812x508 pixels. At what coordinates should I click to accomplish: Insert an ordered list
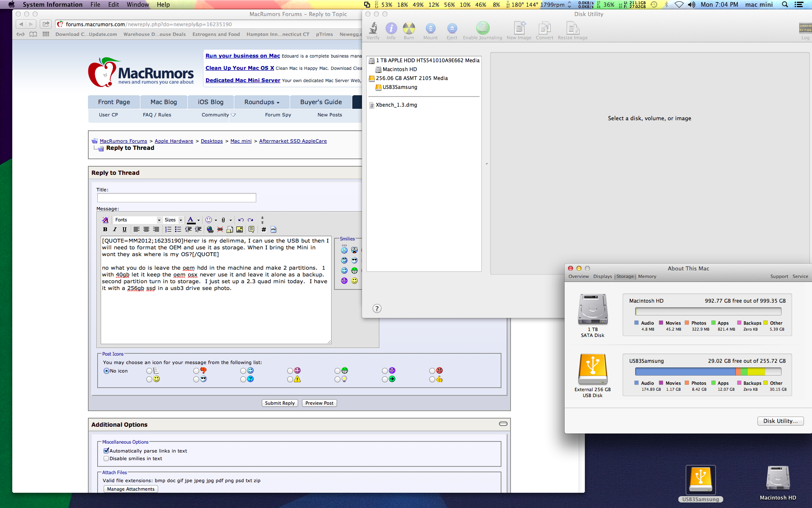tap(168, 229)
